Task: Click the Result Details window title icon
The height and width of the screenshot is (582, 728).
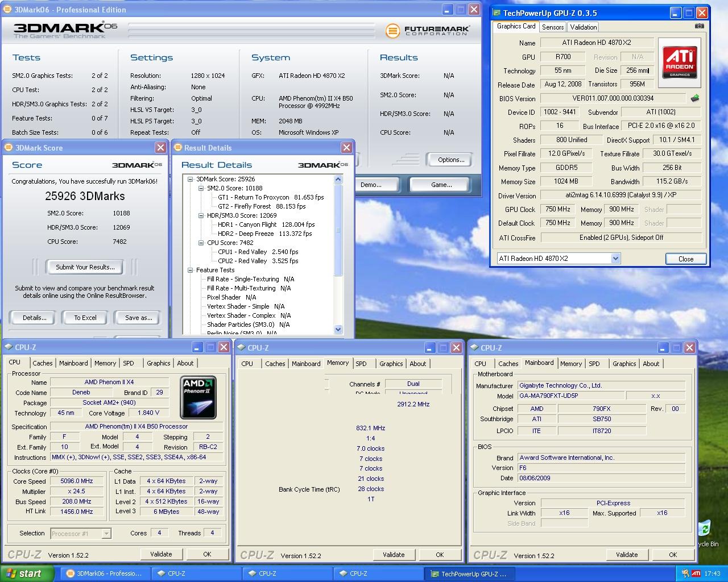Action: [x=177, y=148]
